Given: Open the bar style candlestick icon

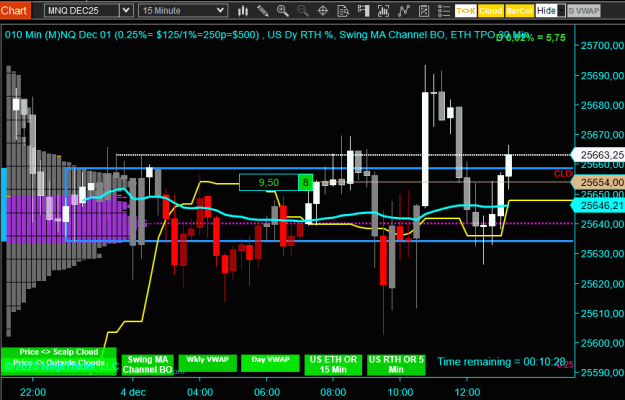Looking at the screenshot, I should coord(243,11).
